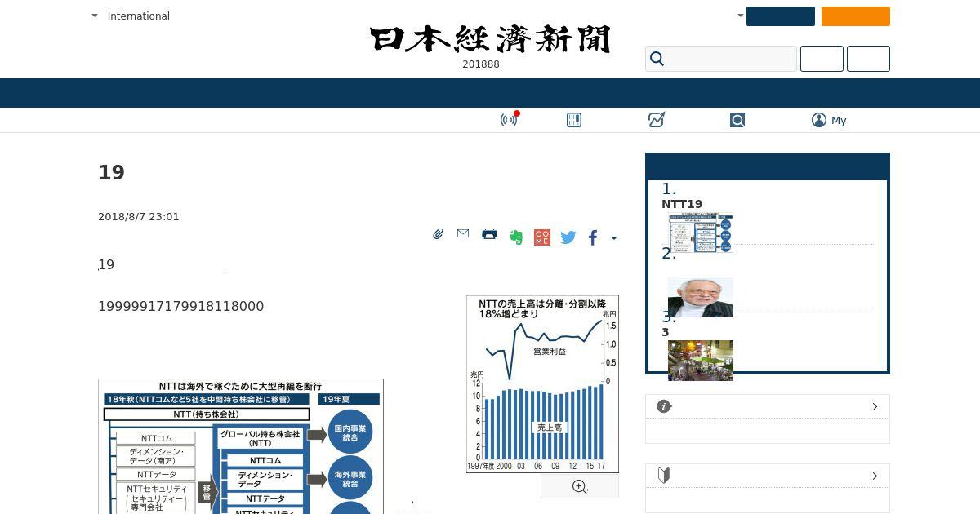Open the My account profile icon
The height and width of the screenshot is (514, 980).
click(819, 120)
